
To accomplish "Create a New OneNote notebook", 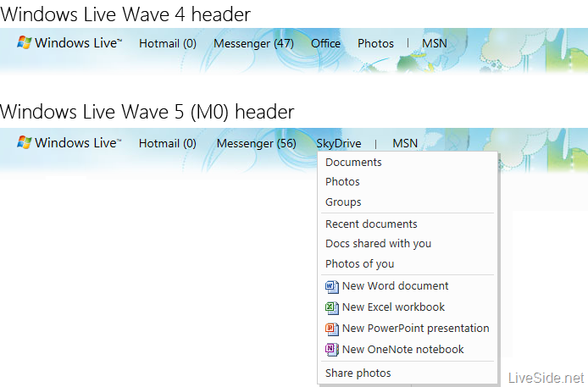I will [x=402, y=350].
